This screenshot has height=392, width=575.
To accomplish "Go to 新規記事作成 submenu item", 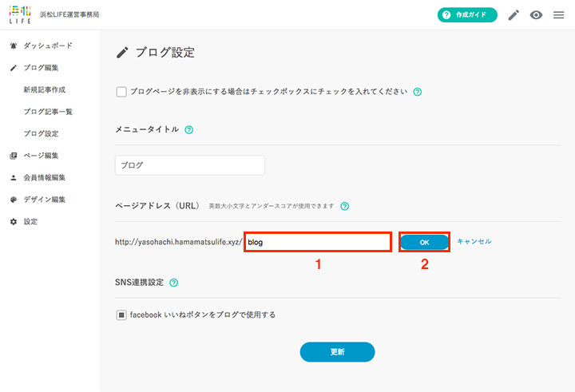I will tap(45, 90).
